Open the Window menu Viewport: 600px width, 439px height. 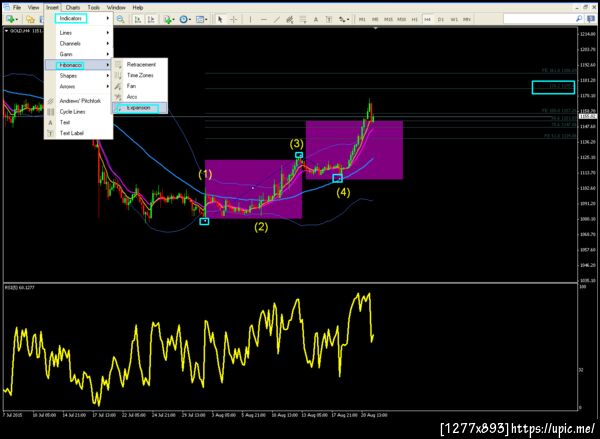[x=116, y=7]
